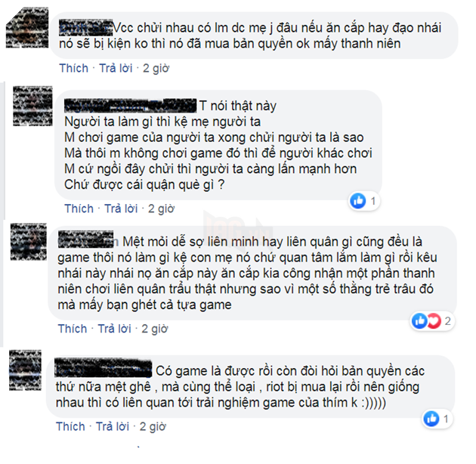Click Thích under the "T nói thật này" comment

click(x=79, y=209)
